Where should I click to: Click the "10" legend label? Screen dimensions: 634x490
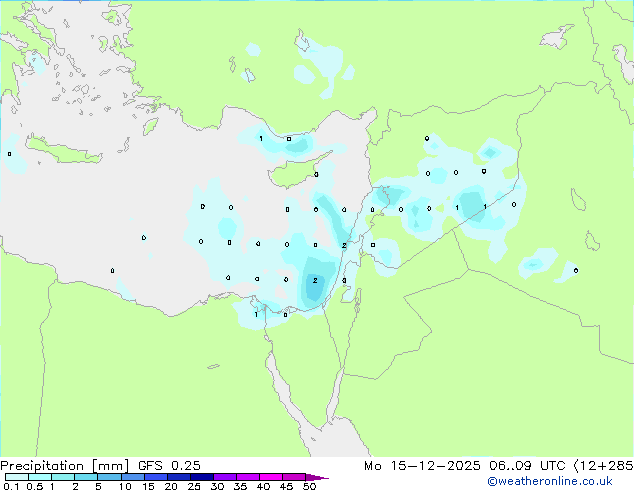point(125,486)
